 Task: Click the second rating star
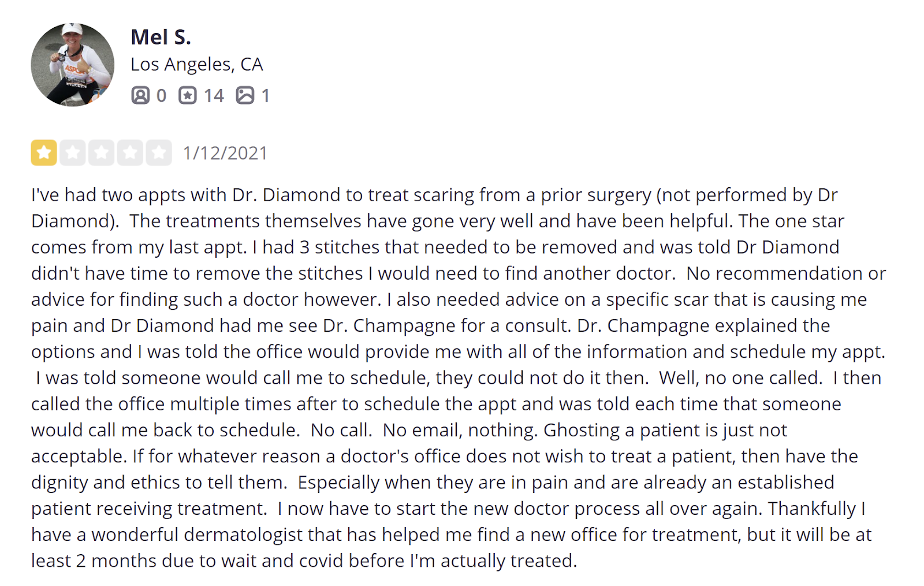coord(73,153)
